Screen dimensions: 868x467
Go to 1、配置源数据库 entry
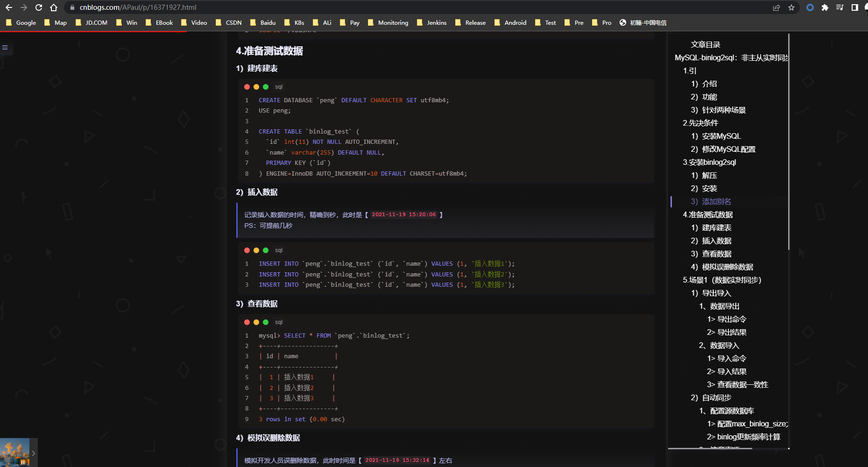pos(727,410)
